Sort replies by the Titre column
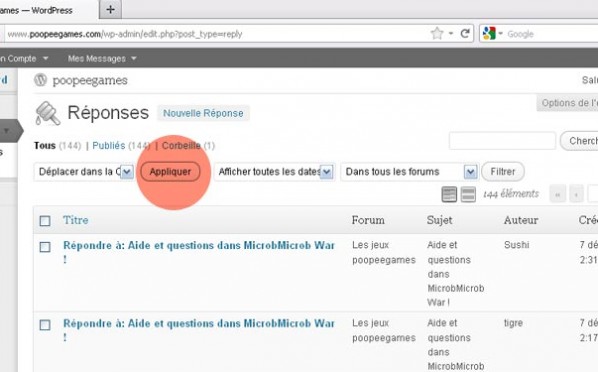This screenshot has width=598, height=372. (x=76, y=220)
